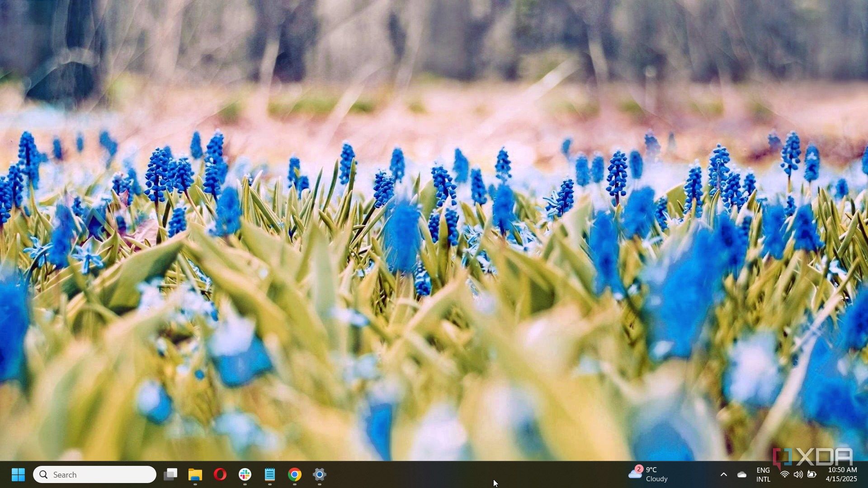Open the Slack app

point(245,474)
